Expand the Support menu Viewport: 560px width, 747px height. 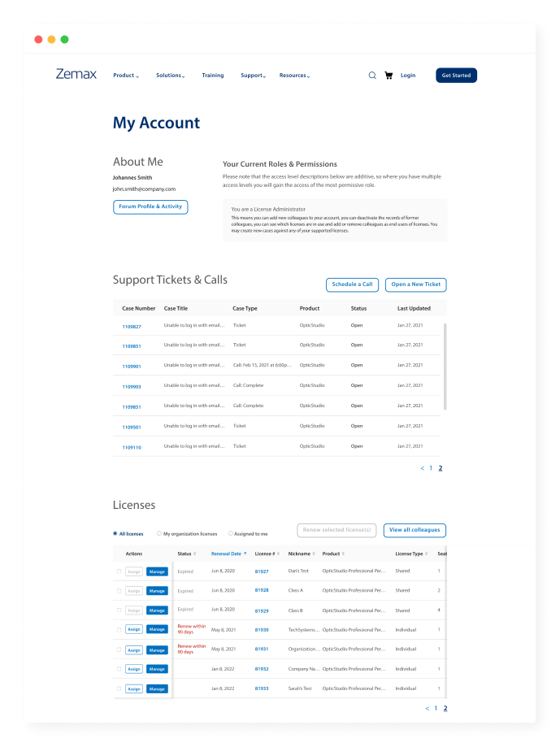254,76
